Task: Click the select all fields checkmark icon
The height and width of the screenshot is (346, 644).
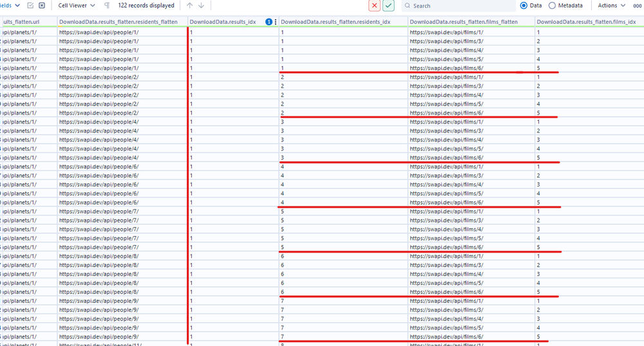Action: coord(30,6)
